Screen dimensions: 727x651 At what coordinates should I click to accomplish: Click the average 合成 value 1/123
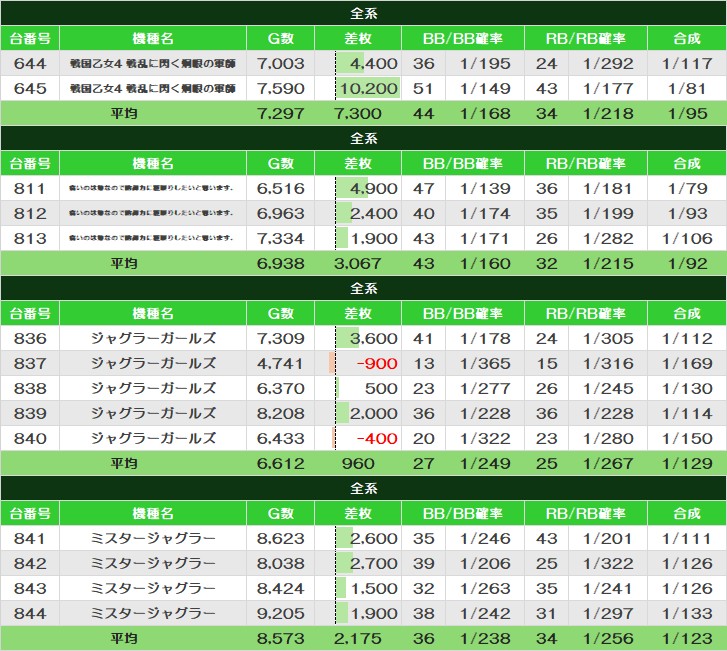coord(687,639)
